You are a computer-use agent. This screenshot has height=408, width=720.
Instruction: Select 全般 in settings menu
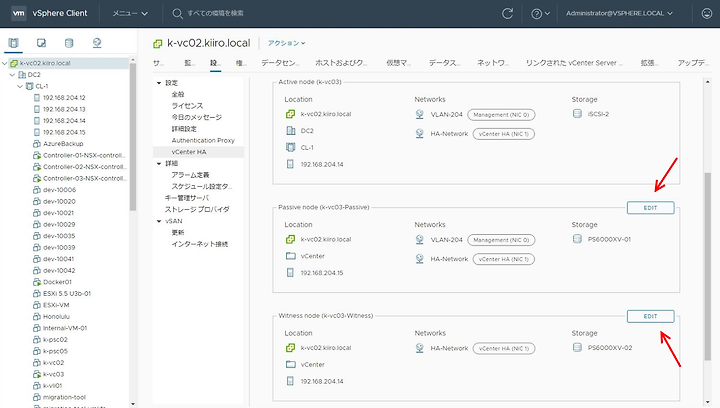(x=178, y=94)
